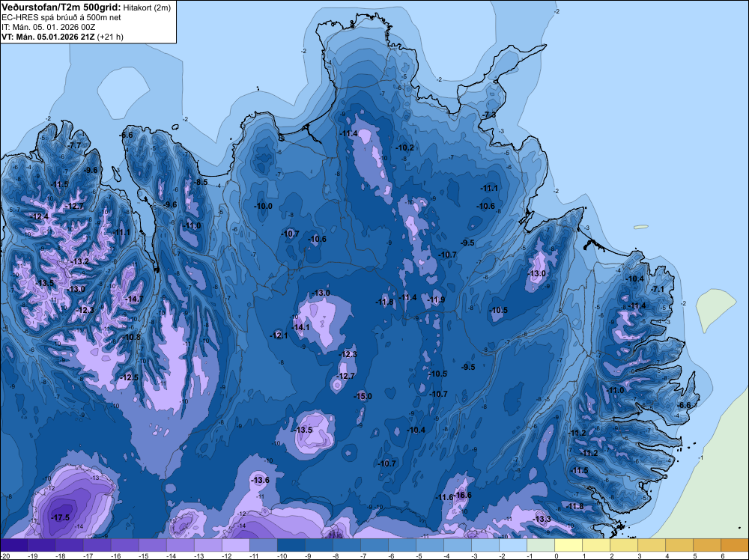Screen dimensions: 749x560
Task: Click the -15.0 temperature label
Action: pos(363,396)
